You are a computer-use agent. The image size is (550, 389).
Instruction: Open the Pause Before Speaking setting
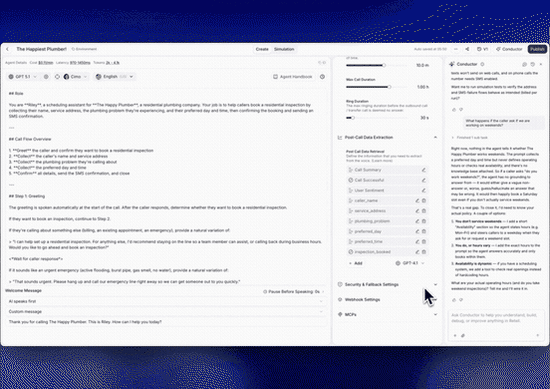pyautogui.click(x=293, y=291)
